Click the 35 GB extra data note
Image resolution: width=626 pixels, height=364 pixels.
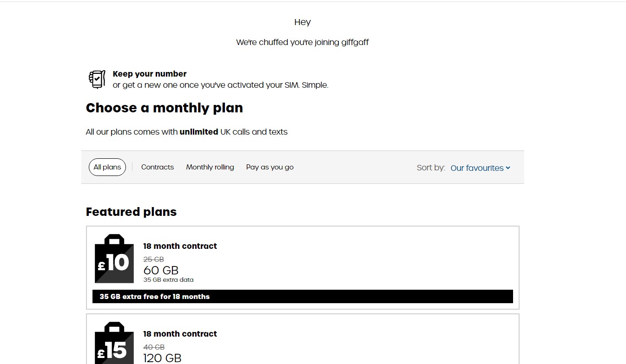coord(168,280)
